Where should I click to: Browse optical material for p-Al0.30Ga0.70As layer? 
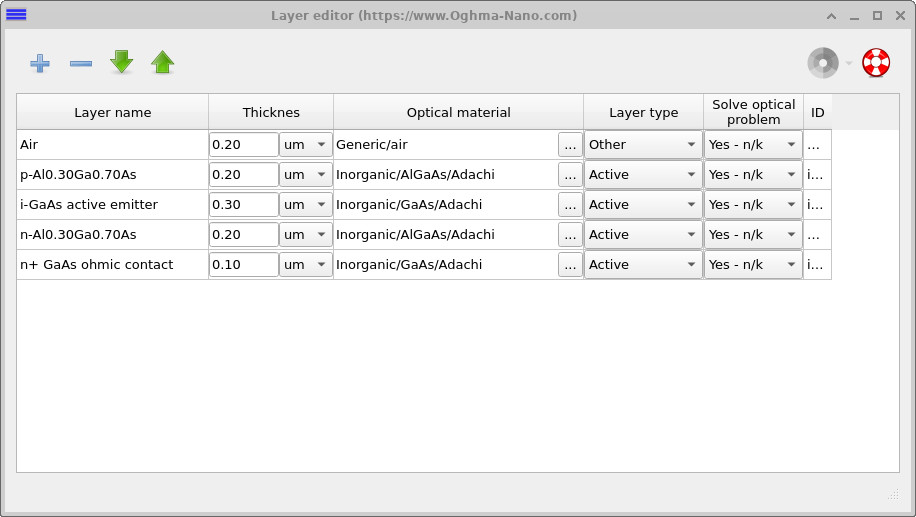point(570,174)
